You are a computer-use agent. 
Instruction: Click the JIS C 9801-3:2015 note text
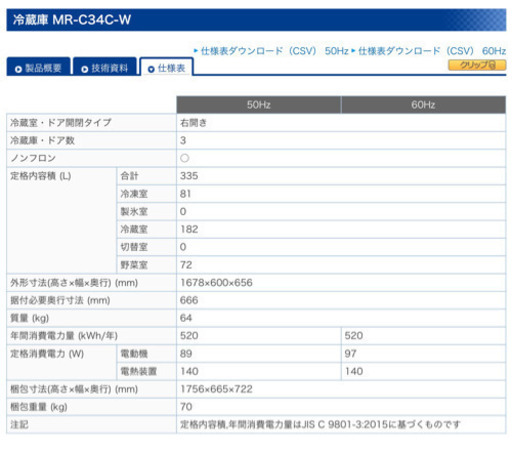(x=320, y=425)
